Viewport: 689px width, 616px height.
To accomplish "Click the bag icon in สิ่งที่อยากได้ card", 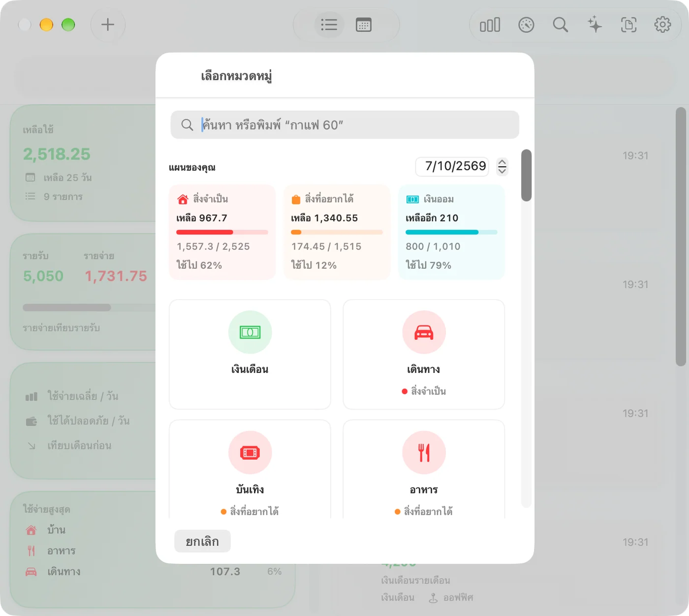I will [x=296, y=199].
